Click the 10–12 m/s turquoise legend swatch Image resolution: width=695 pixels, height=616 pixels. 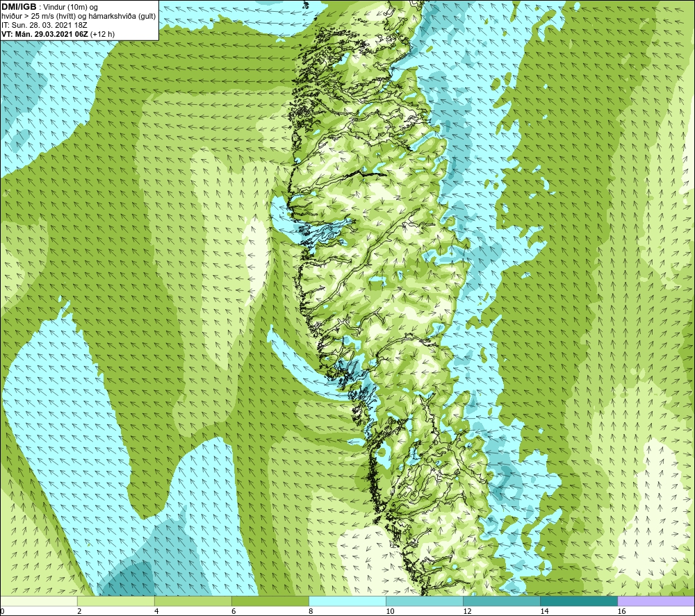pyautogui.click(x=424, y=601)
